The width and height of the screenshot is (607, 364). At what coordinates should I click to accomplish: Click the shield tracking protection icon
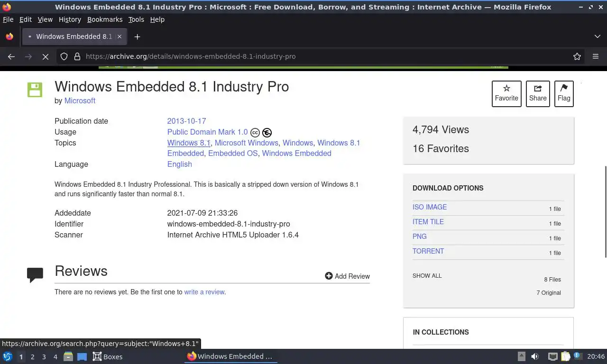(64, 56)
